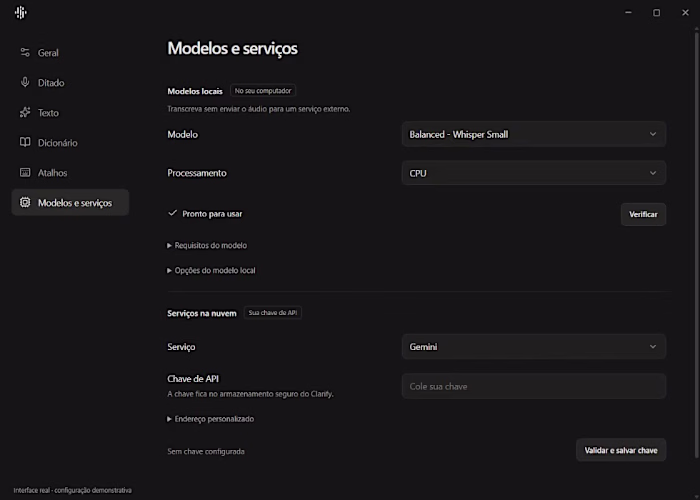700x500 pixels.
Task: Switch to the Texto section
Action: pos(71,112)
